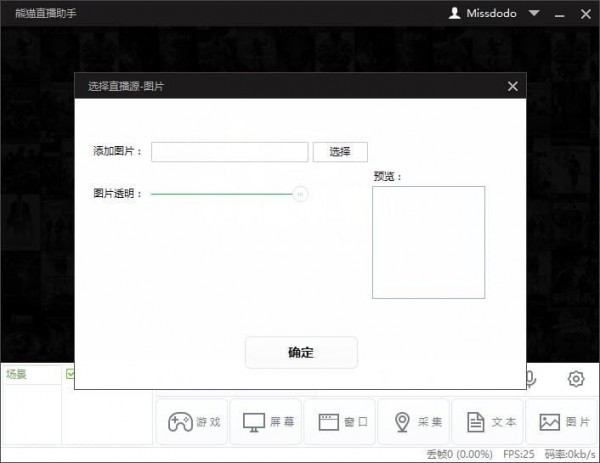This screenshot has height=463, width=600.
Task: Click the microphone icon
Action: [532, 379]
